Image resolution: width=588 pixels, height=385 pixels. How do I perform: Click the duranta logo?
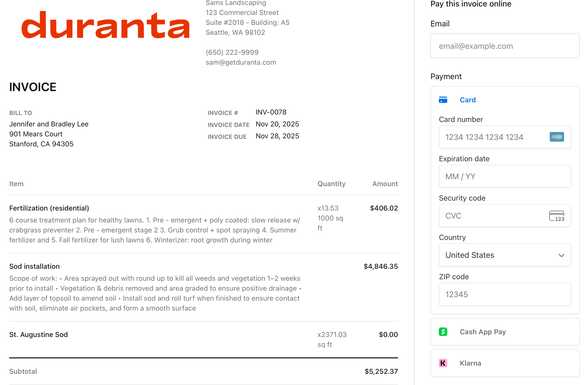[x=106, y=25]
